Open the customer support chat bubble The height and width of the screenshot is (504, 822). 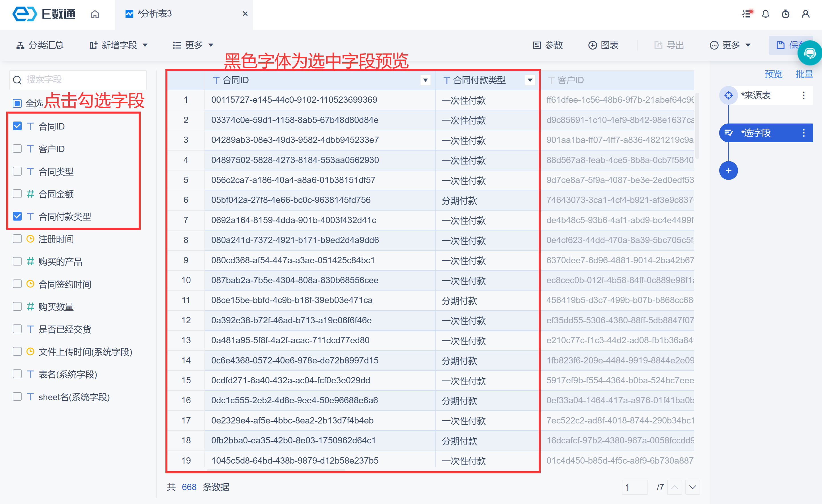[810, 53]
